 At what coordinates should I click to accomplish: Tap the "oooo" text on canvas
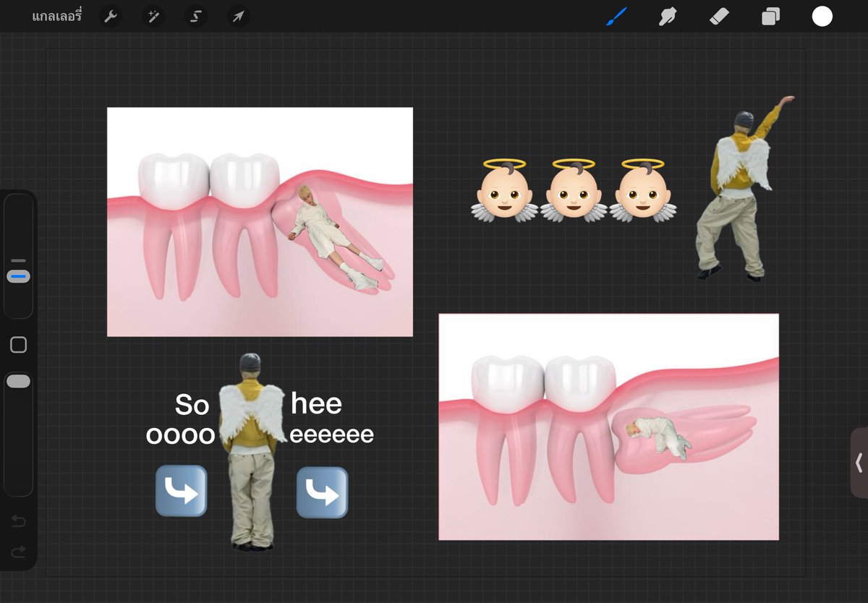[181, 435]
